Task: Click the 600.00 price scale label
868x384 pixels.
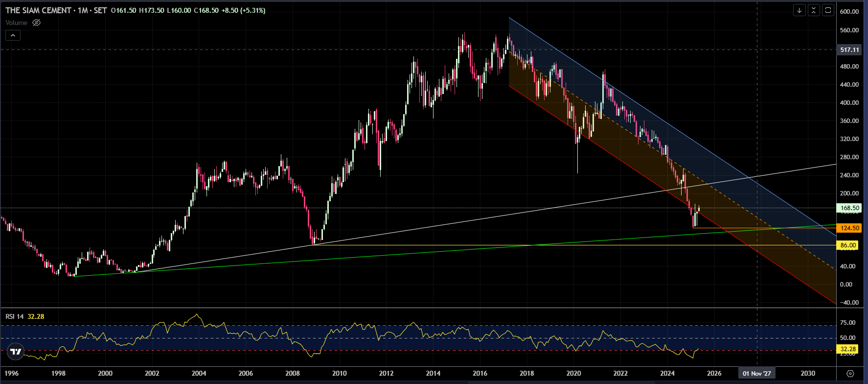Action: click(x=849, y=12)
